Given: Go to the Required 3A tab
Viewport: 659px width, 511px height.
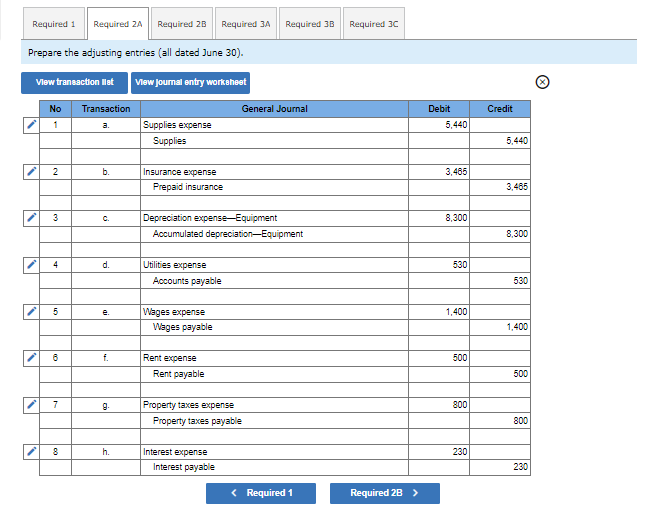Looking at the screenshot, I should 246,24.
